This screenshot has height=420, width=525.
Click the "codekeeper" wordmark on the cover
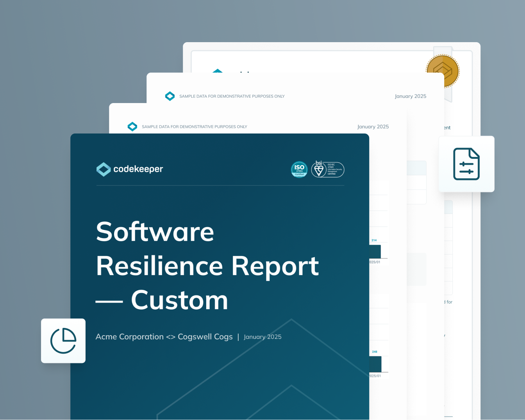point(138,169)
